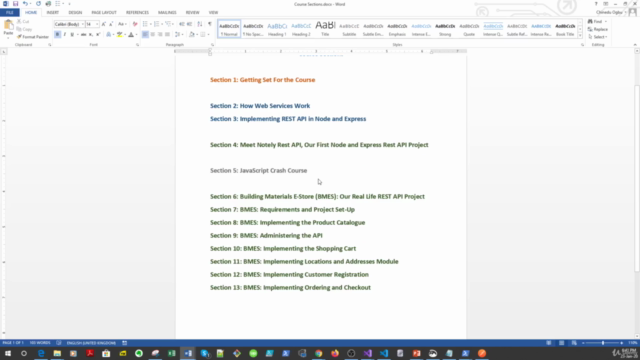Apply the Heading 1 style

[x=277, y=29]
